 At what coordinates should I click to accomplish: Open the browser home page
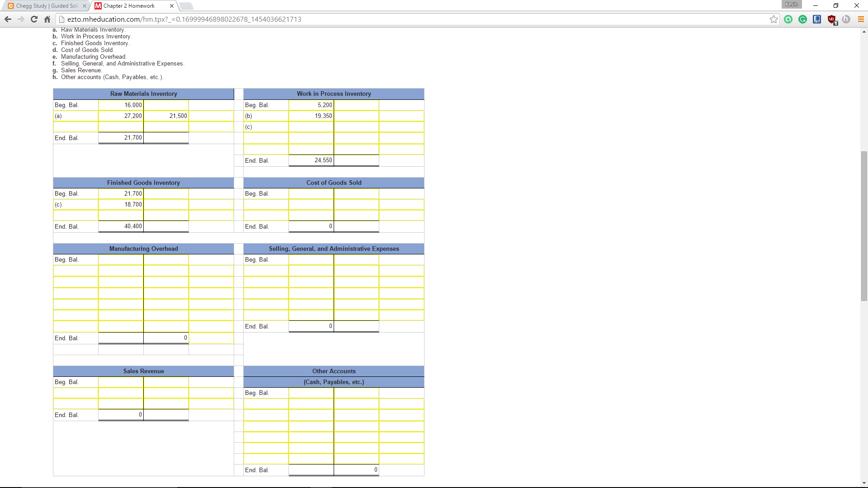click(x=47, y=19)
